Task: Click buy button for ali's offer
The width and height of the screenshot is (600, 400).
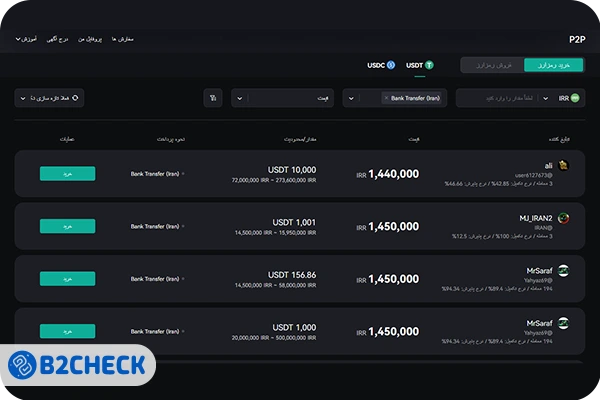Action: [68, 173]
